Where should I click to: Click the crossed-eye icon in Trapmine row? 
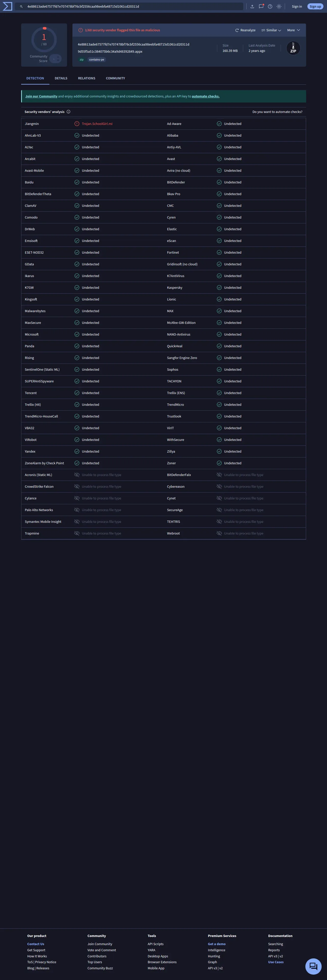[77, 533]
